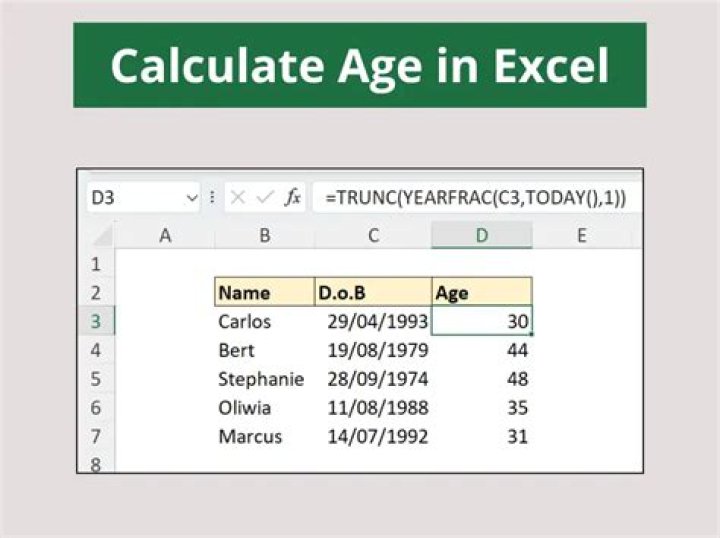Click the Age header cell
Screen dimensions: 720x538
click(x=482, y=292)
